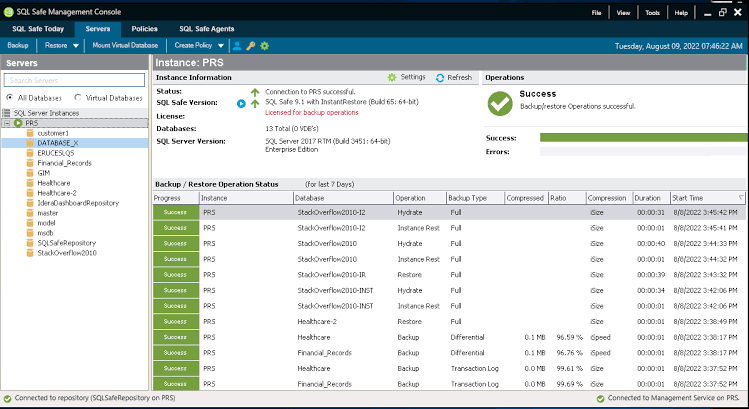Click the blue user icon in toolbar
The image size is (749, 409).
click(x=237, y=46)
